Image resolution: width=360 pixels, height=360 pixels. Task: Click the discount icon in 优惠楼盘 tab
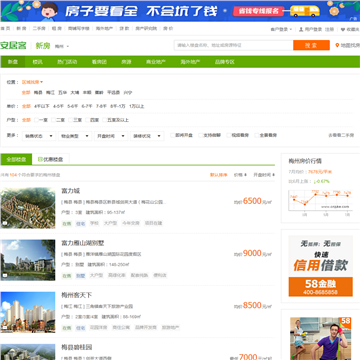(40, 159)
